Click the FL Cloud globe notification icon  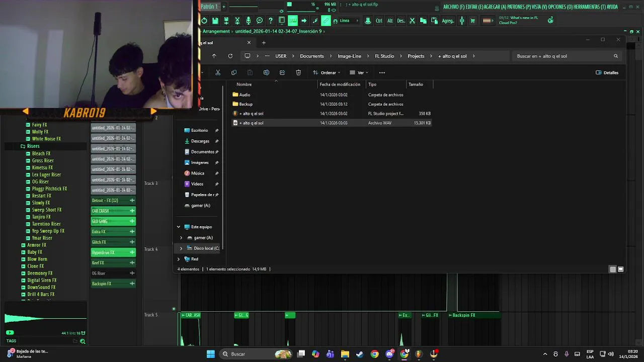coord(550,20)
